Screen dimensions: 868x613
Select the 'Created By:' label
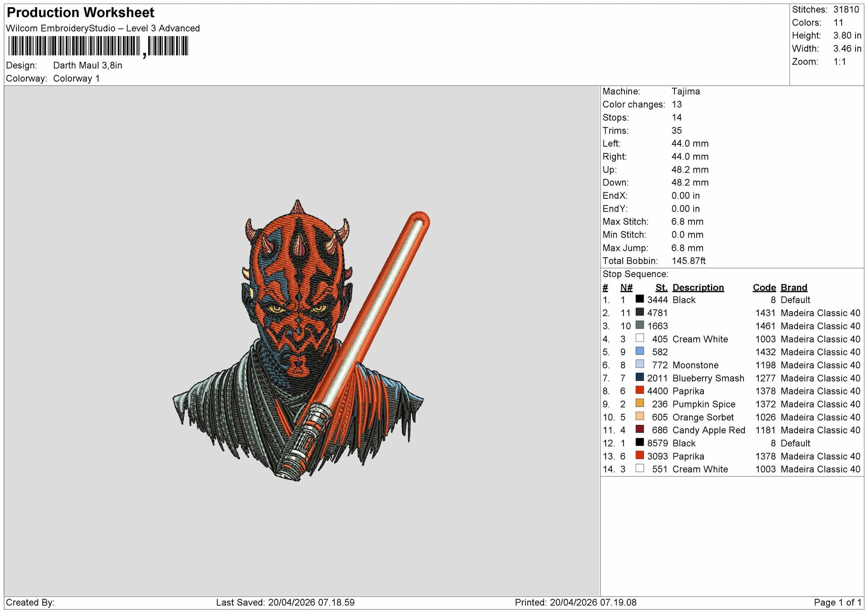pos(30,603)
